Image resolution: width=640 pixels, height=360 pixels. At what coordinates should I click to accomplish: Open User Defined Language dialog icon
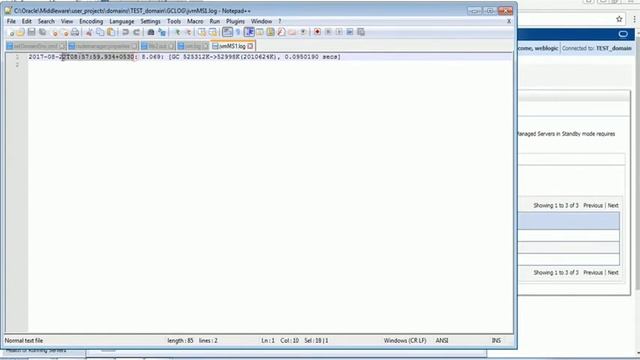tap(260, 32)
